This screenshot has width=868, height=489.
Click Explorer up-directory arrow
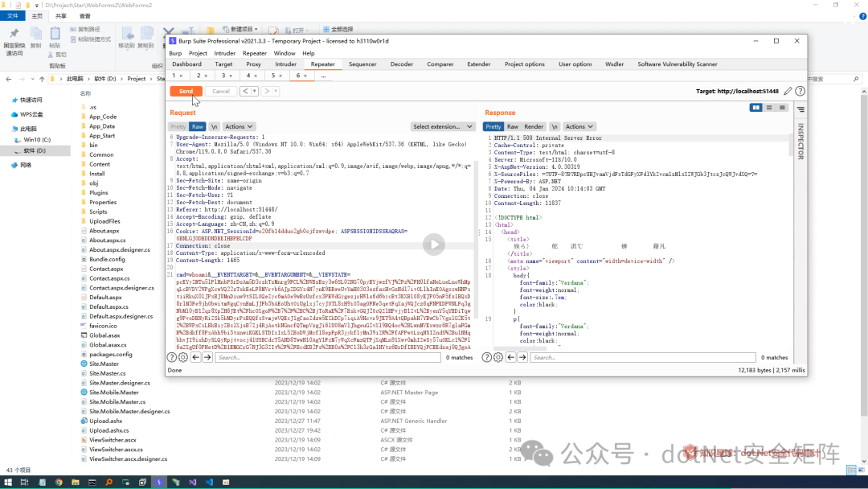click(42, 79)
